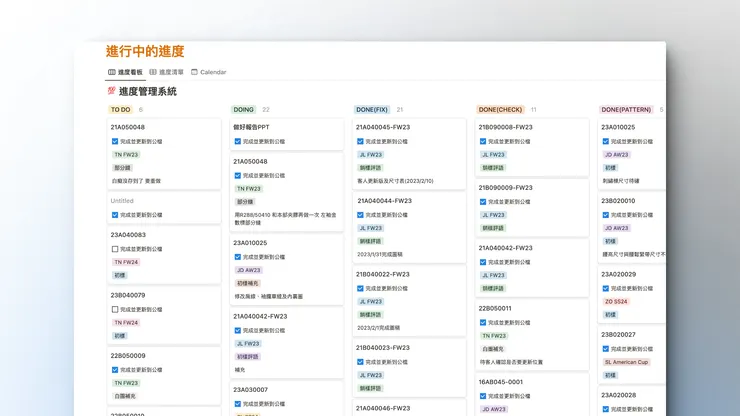Toggle the checkbox on card 22B050011

pos(483,323)
